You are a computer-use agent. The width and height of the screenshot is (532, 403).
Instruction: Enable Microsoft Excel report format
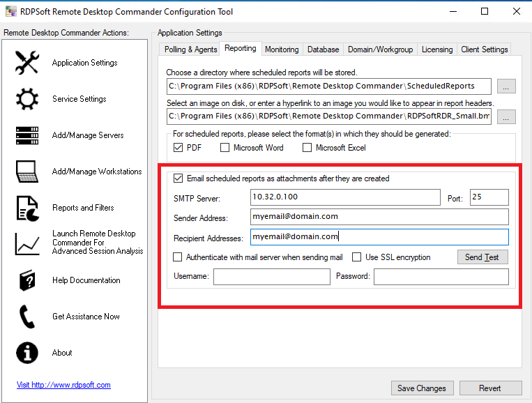click(x=307, y=148)
